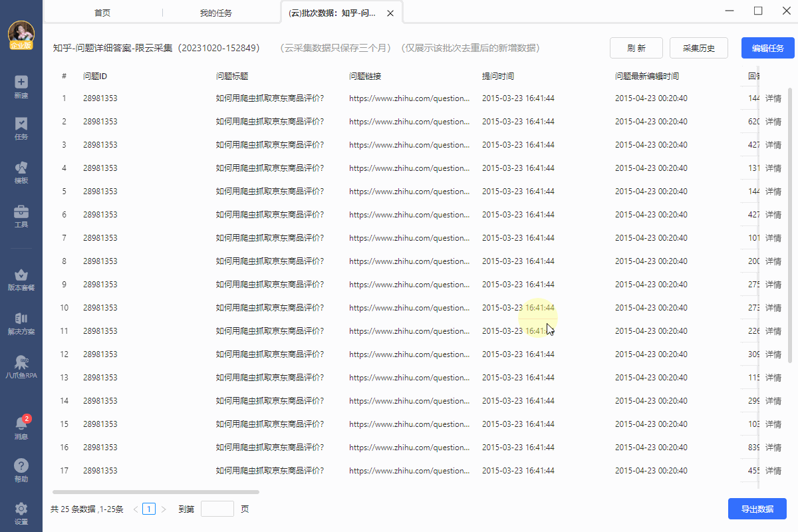798x532 pixels.
Task: Open 详情 for row 1
Action: click(x=773, y=98)
